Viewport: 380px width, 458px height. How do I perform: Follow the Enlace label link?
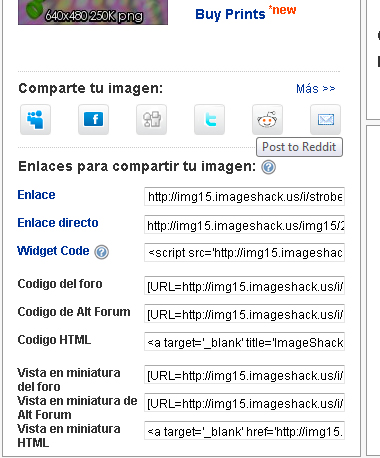pos(36,195)
